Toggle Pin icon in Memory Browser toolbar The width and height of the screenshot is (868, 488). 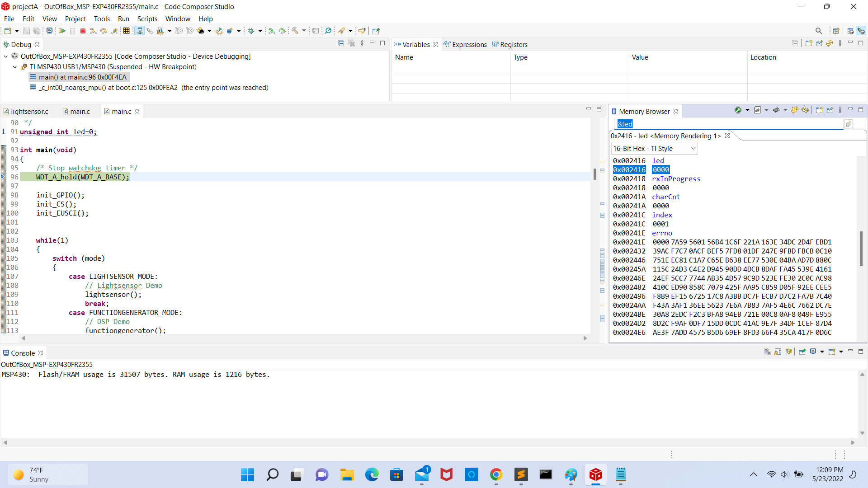click(x=830, y=110)
